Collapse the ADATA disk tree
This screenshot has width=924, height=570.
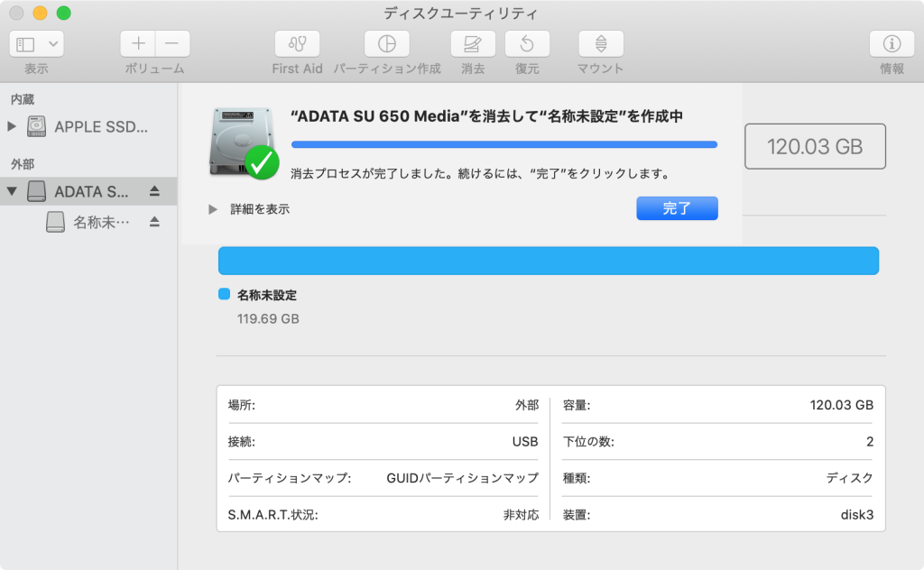(x=12, y=191)
